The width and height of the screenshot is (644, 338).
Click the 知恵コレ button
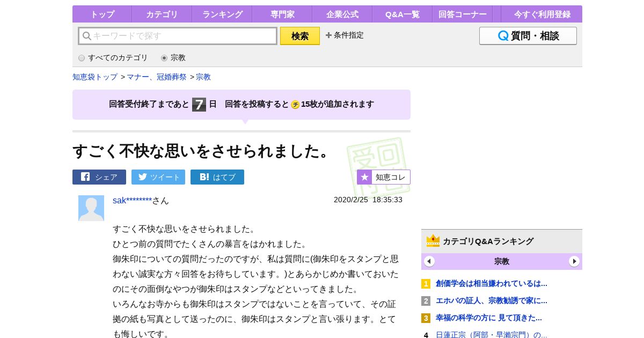tap(384, 177)
